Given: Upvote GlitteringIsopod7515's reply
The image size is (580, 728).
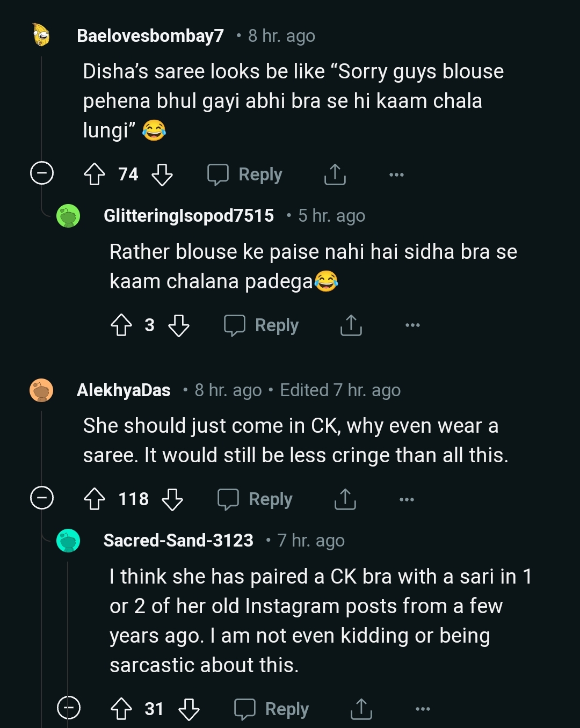Looking at the screenshot, I should (121, 325).
